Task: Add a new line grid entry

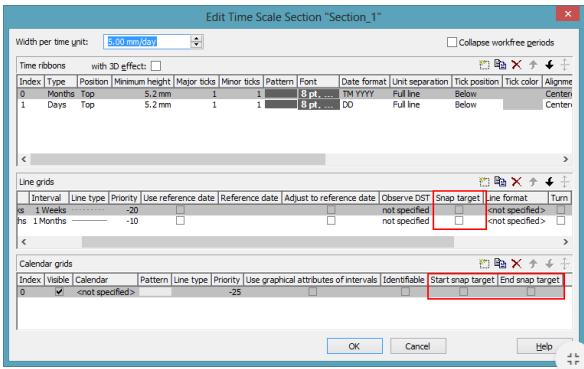Action: [x=484, y=182]
